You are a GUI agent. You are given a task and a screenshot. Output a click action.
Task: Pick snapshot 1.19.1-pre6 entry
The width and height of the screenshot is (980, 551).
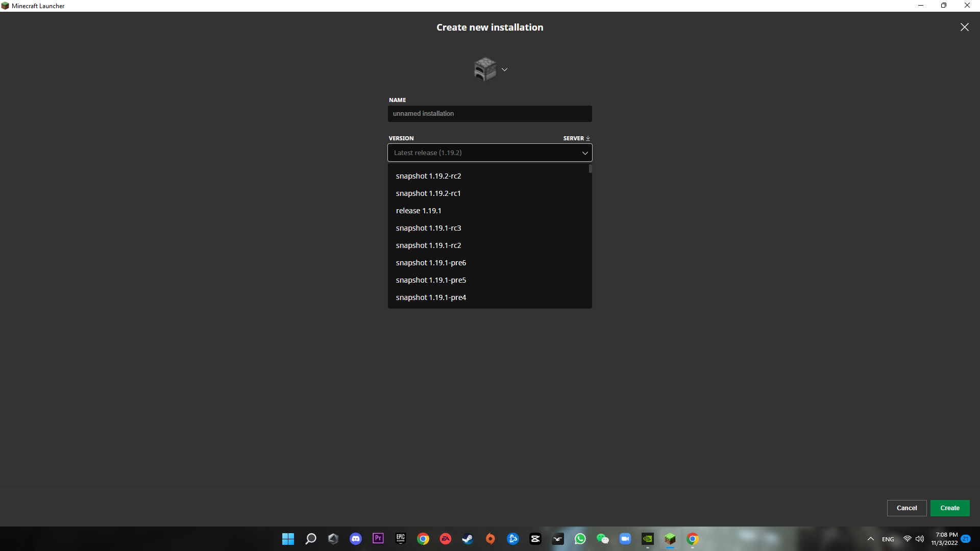pos(431,263)
